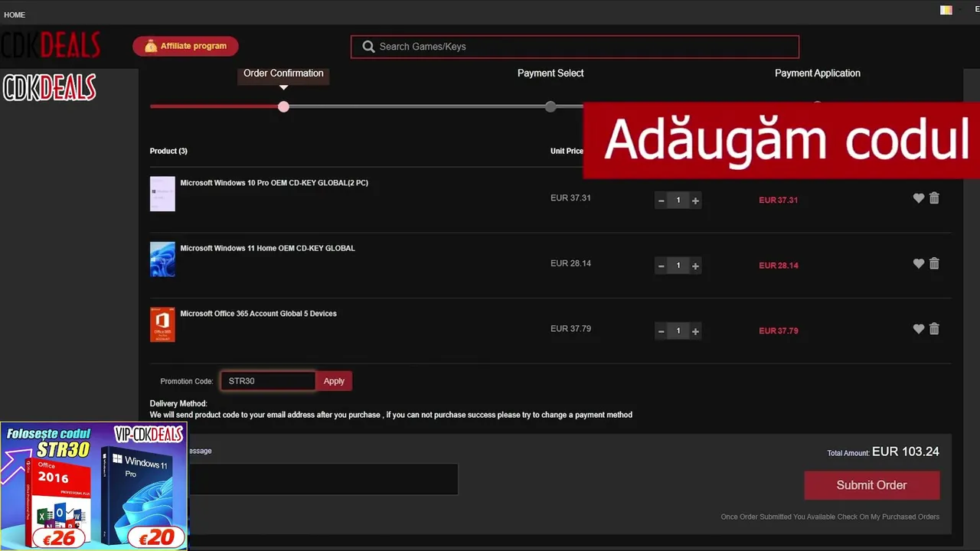The height and width of the screenshot is (551, 980).
Task: Remove Windows 11 Home with trash icon
Action: [934, 263]
